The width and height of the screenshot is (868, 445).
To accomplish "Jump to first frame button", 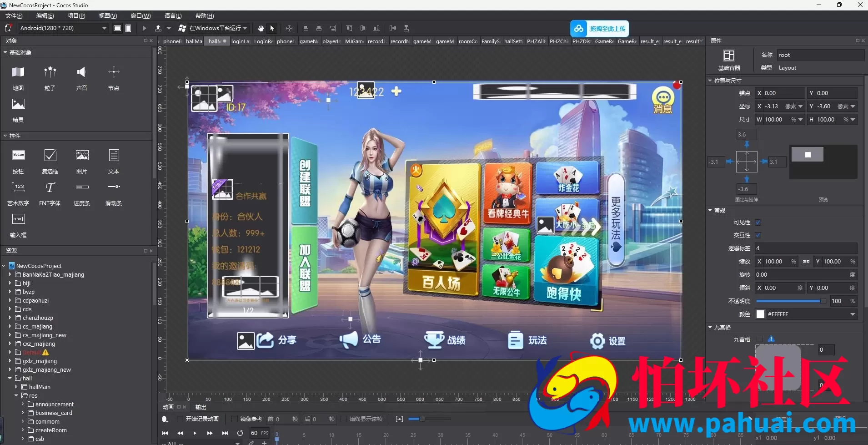I will 165,433.
